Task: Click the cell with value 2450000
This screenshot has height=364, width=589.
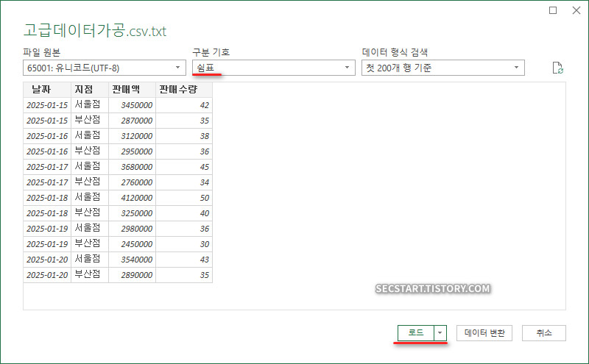Action: (x=133, y=244)
